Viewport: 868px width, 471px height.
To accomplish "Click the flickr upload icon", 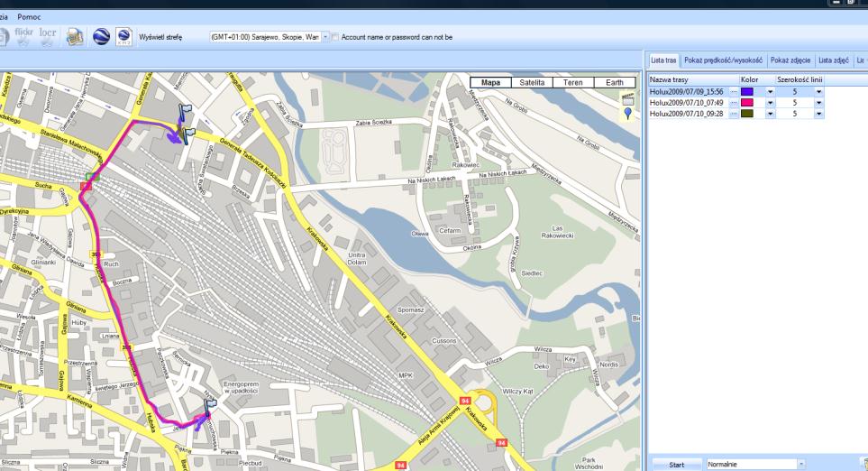I will point(23,37).
